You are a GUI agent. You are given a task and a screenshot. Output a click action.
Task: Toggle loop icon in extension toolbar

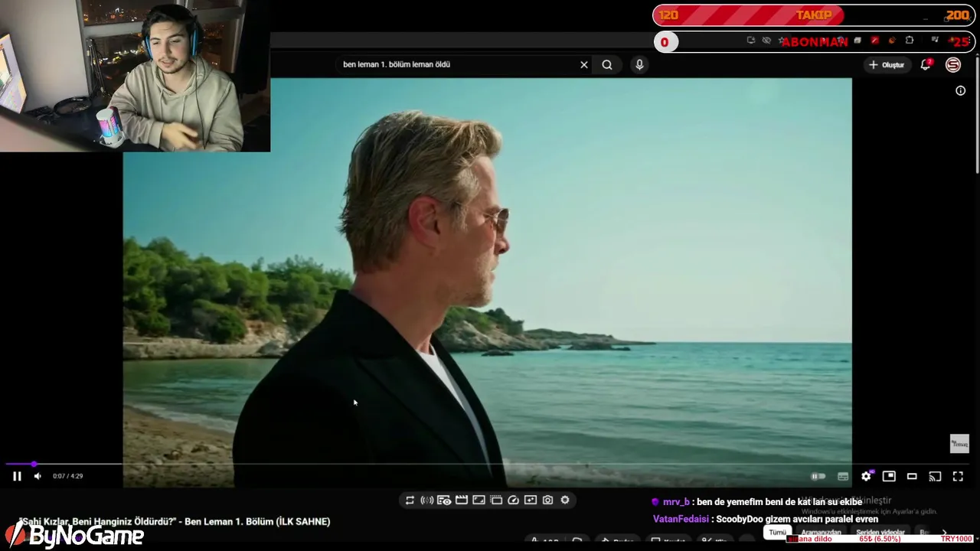pyautogui.click(x=410, y=500)
